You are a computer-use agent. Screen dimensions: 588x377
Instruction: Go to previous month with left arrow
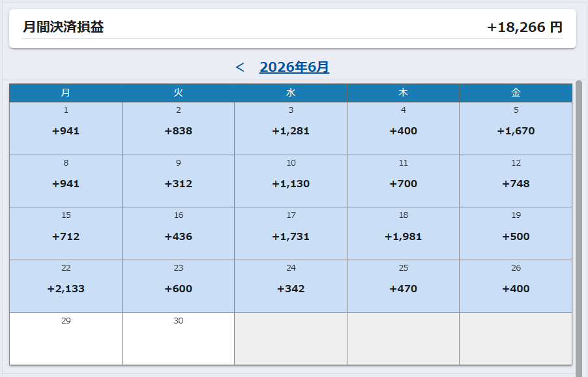click(x=240, y=68)
